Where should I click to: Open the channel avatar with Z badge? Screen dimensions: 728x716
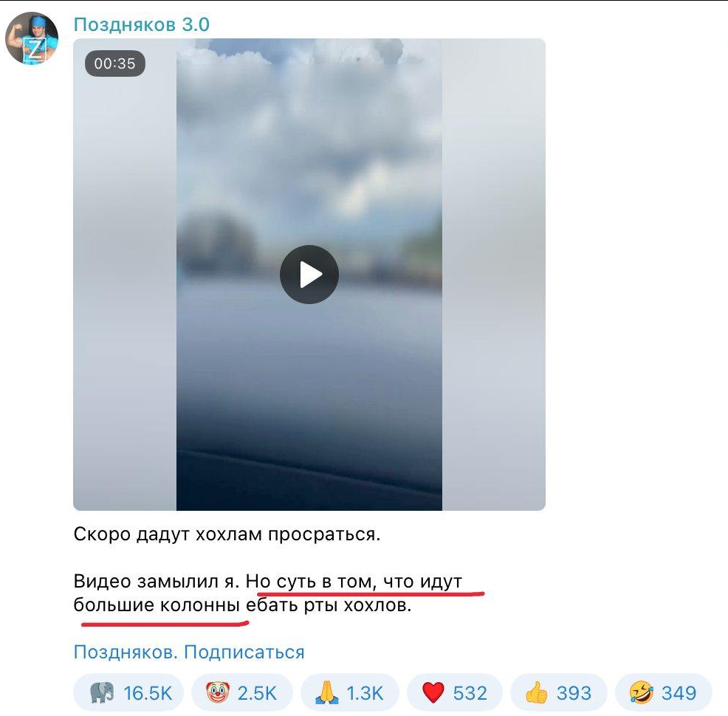pyautogui.click(x=32, y=38)
